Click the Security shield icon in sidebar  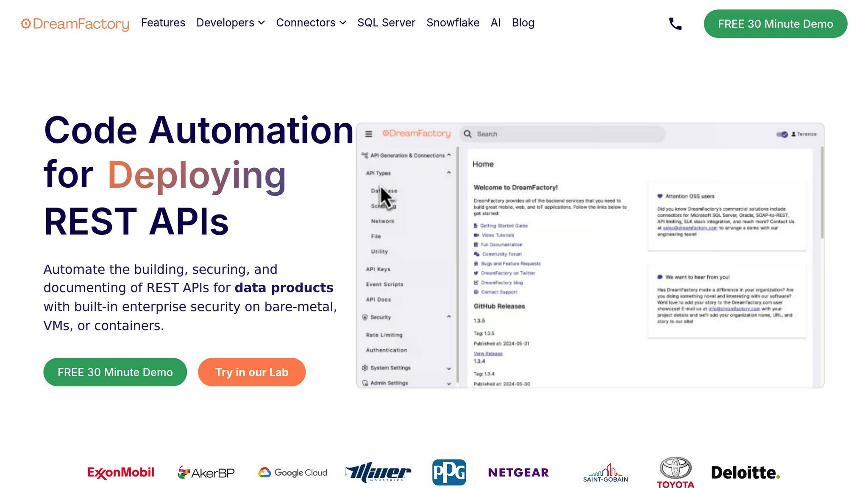point(365,317)
